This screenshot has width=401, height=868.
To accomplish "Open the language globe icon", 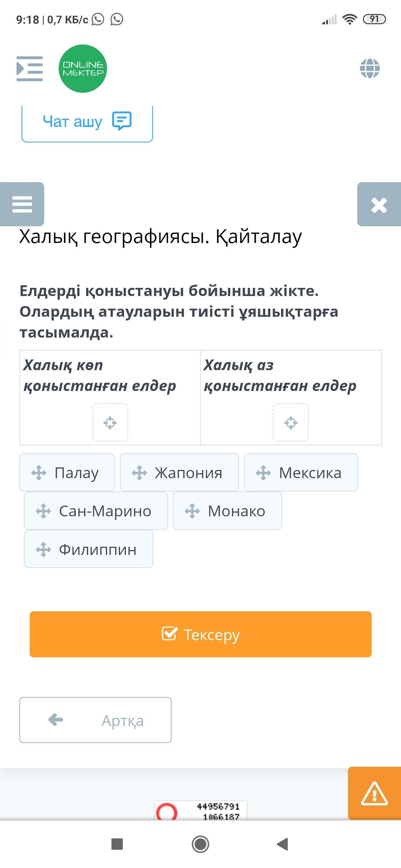I will [x=370, y=69].
